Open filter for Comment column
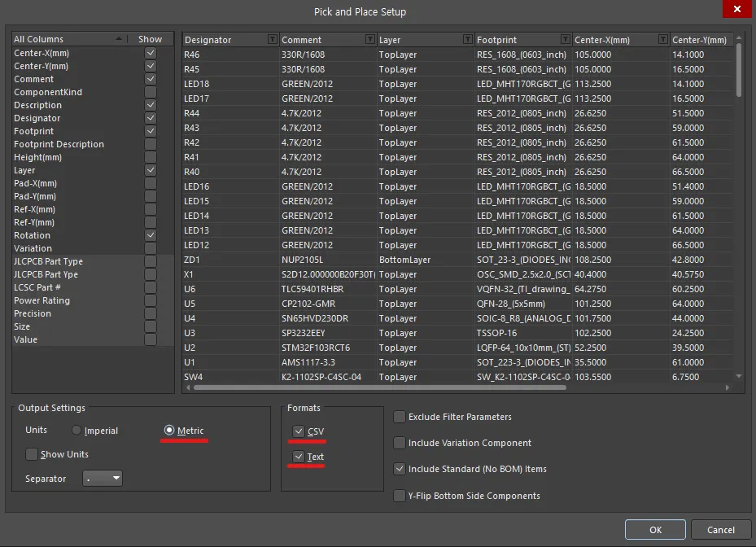 coord(369,40)
